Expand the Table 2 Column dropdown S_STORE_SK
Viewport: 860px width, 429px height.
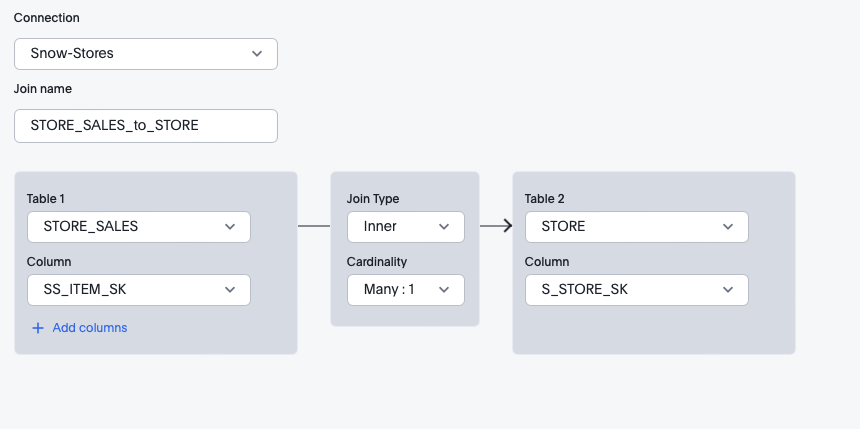click(x=635, y=290)
